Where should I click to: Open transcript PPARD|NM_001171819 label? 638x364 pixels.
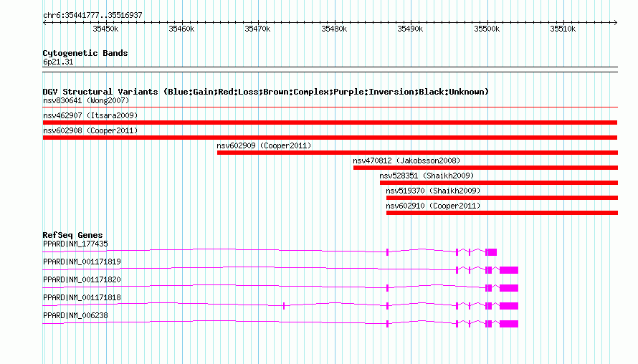click(82, 262)
